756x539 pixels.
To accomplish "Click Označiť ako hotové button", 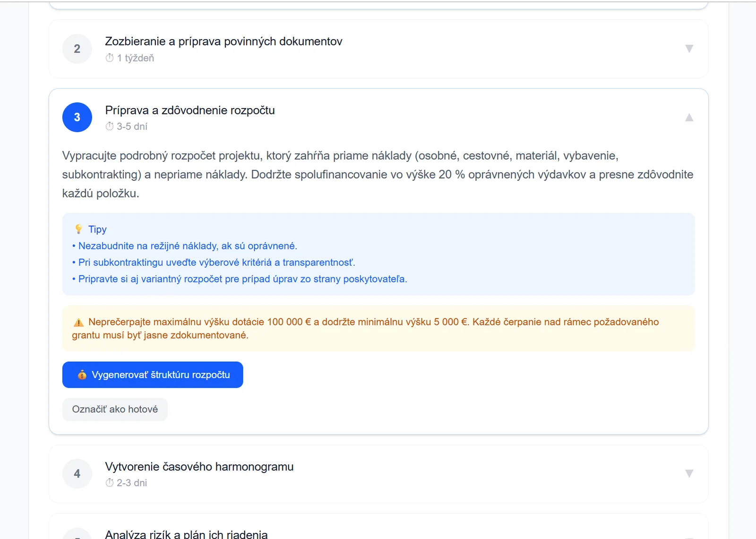I will [x=115, y=409].
